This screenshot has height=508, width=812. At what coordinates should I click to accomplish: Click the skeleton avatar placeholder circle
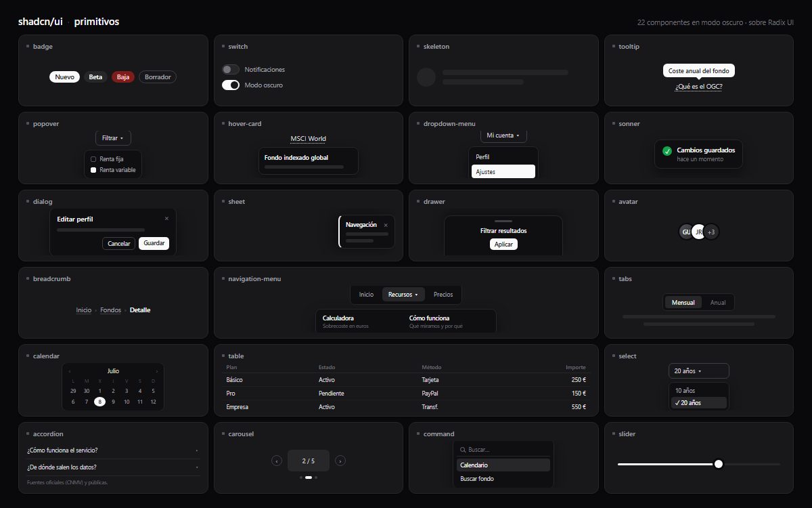426,77
